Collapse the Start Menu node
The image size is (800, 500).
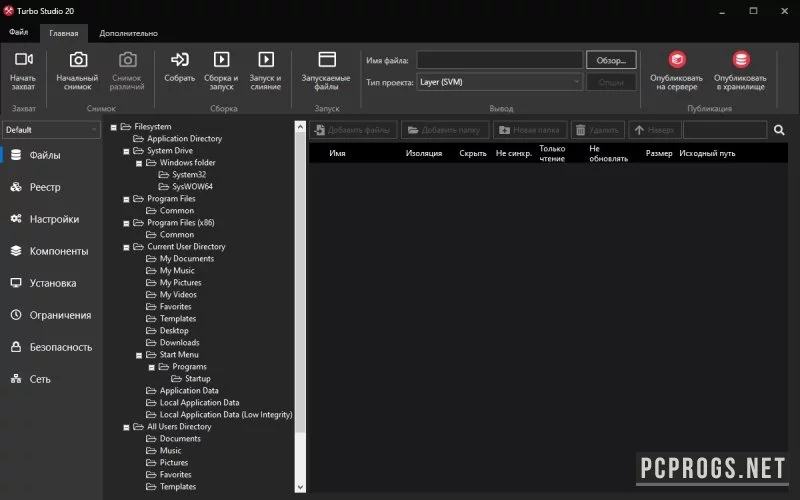click(x=139, y=355)
